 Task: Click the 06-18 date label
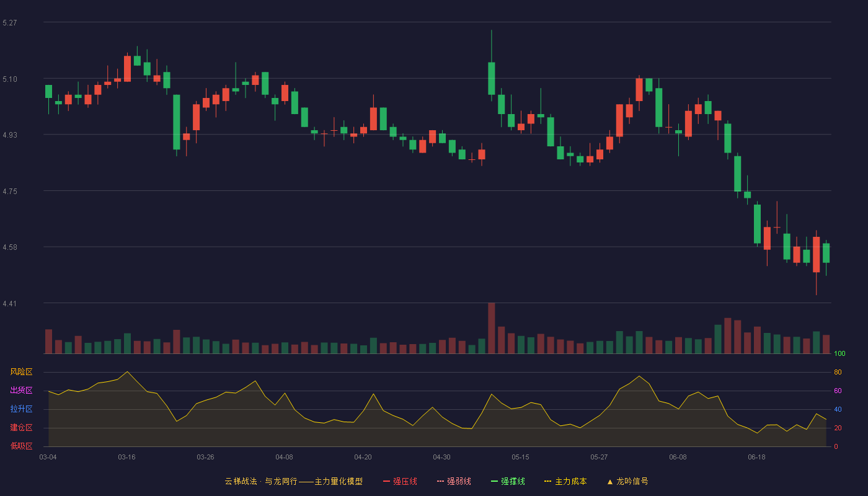757,457
